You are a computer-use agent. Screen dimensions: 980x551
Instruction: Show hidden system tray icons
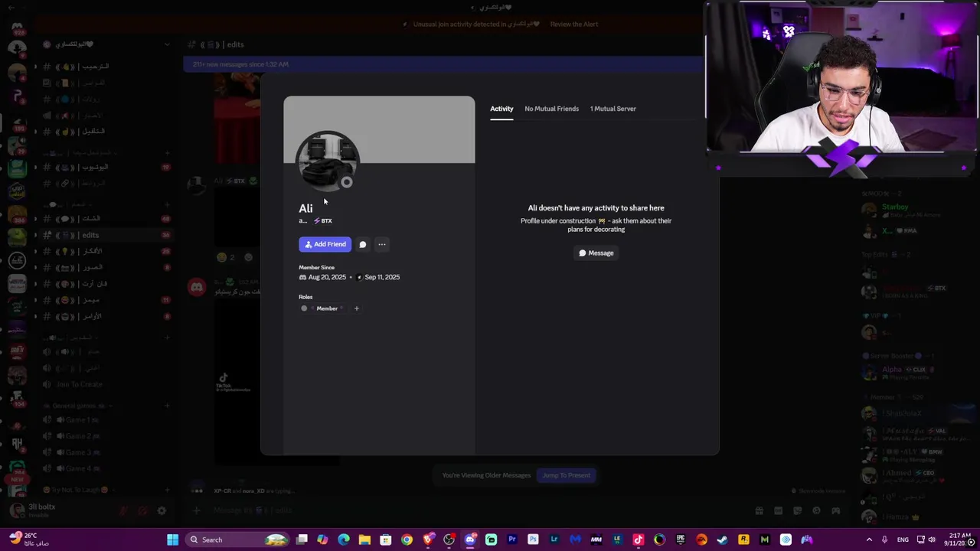point(869,540)
